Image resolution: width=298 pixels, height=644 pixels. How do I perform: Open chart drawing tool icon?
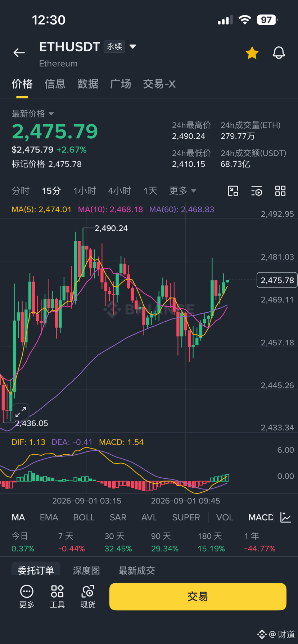(x=233, y=191)
